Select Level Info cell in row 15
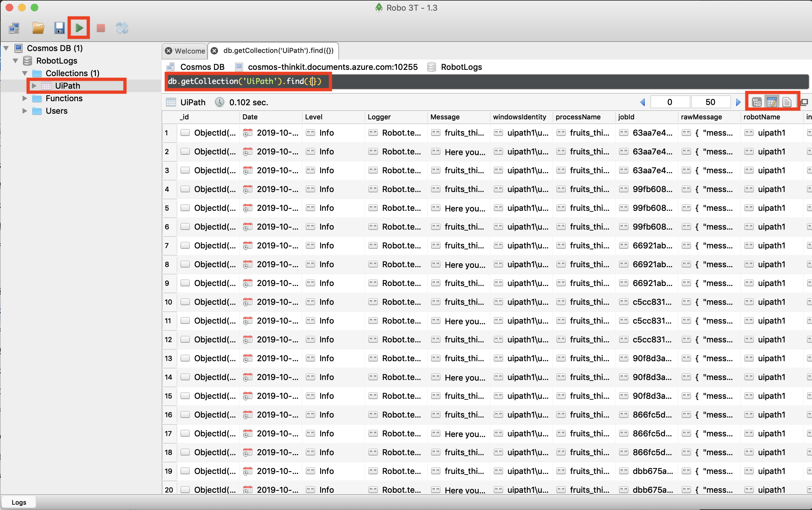The width and height of the screenshot is (812, 510). pos(334,396)
